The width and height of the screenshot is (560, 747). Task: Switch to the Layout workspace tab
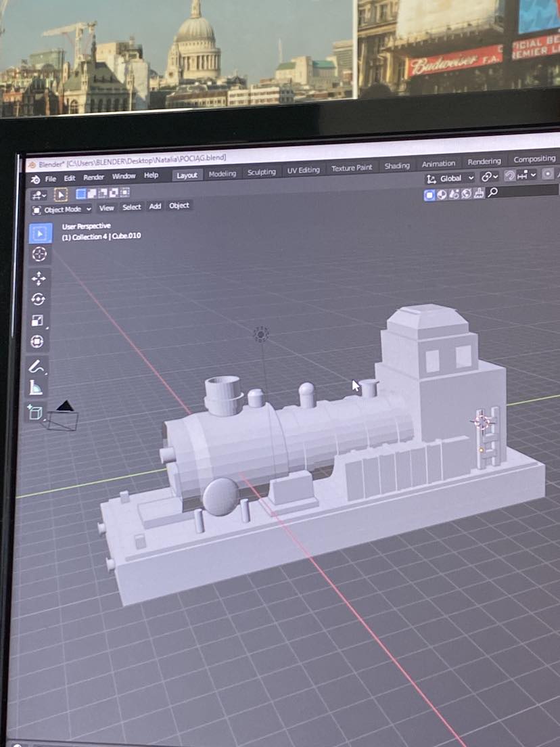(x=187, y=175)
